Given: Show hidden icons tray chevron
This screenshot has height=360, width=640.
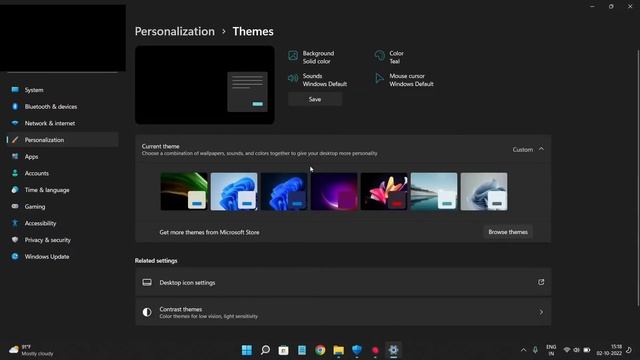Looking at the screenshot, I should coord(523,350).
